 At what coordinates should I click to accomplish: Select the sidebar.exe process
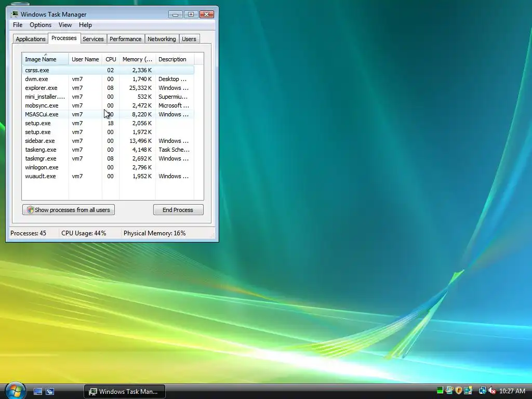[108, 141]
